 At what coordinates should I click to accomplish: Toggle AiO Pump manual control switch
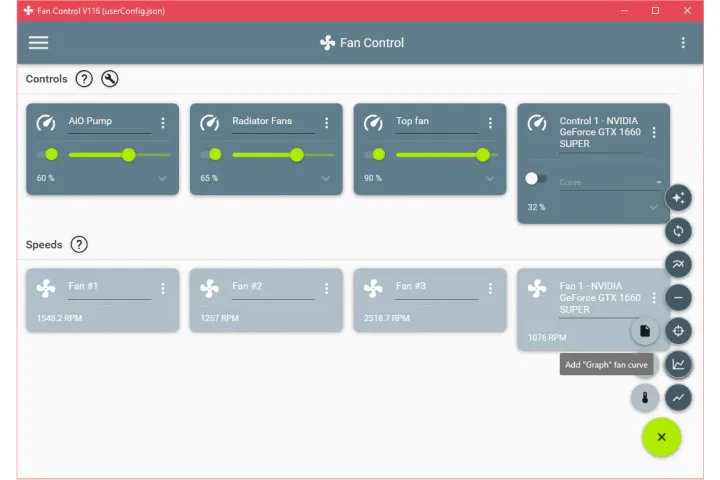(x=47, y=155)
